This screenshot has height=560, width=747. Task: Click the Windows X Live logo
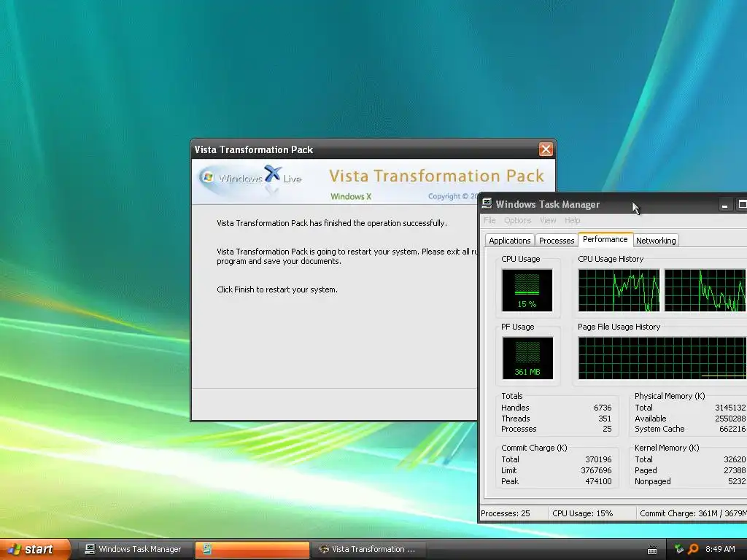click(x=251, y=179)
